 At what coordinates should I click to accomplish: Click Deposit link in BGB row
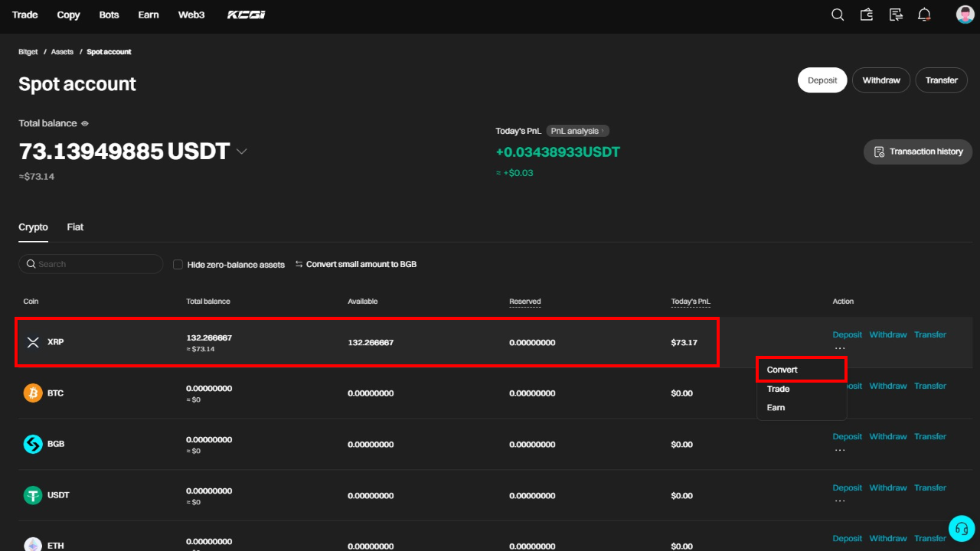coord(848,436)
